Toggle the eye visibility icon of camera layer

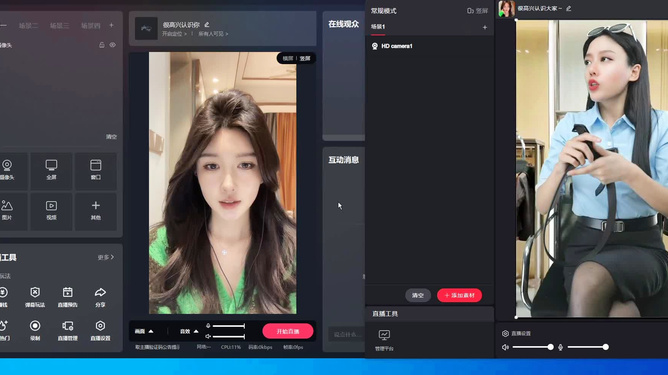click(112, 45)
